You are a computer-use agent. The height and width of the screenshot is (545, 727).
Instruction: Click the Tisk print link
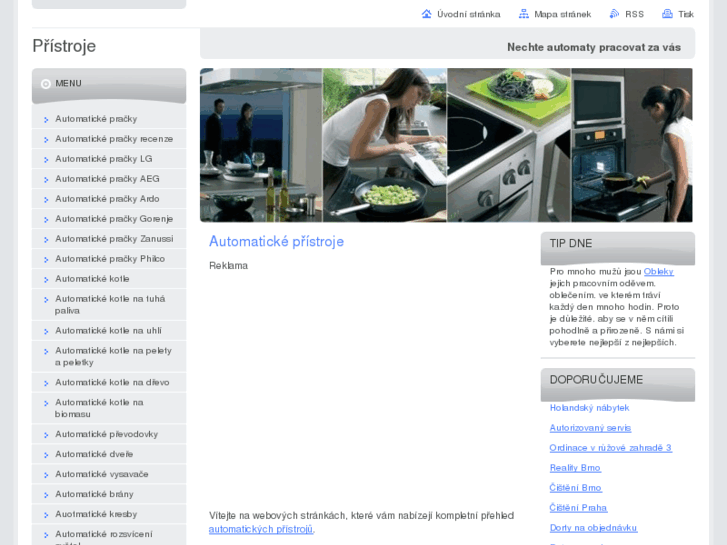click(x=686, y=14)
